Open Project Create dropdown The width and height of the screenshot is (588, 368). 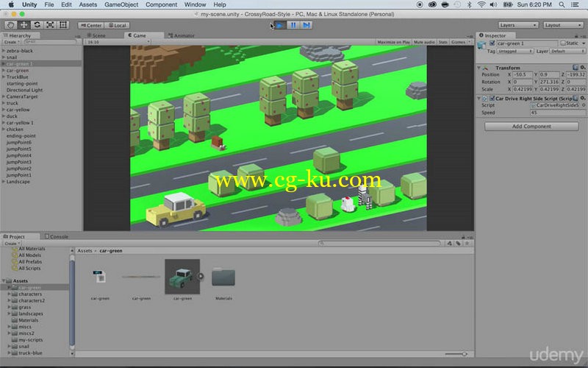pos(12,244)
